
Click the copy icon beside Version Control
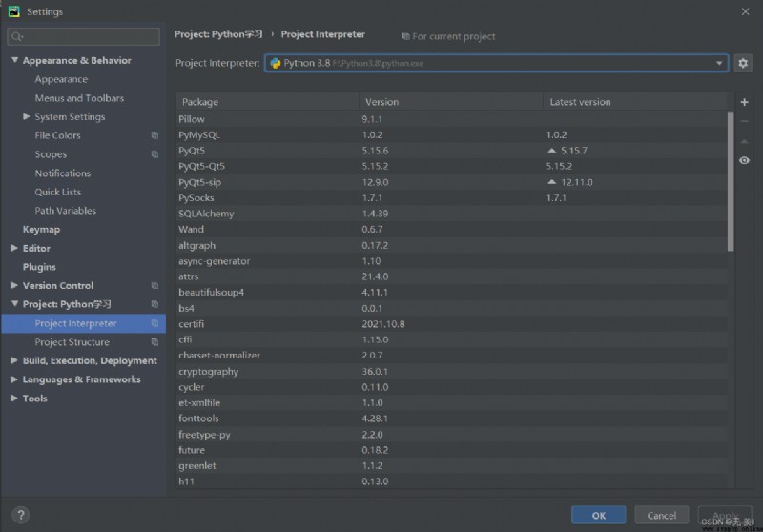click(x=155, y=285)
